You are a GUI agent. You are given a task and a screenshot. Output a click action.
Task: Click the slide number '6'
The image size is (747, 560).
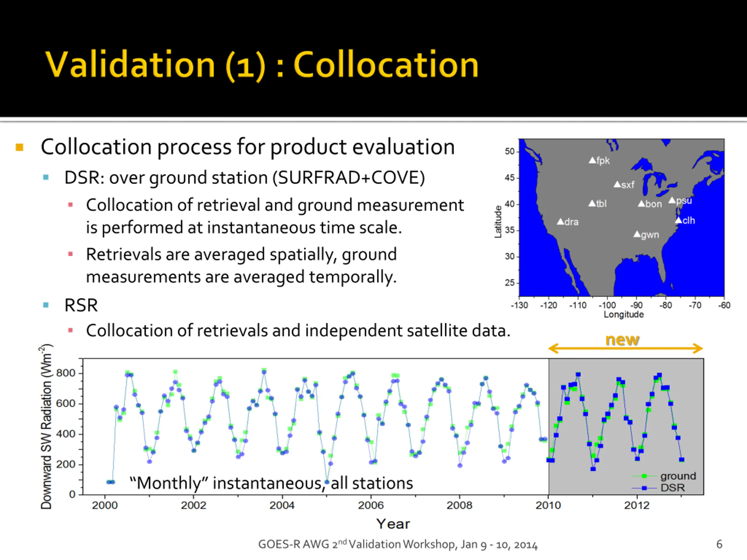(x=719, y=544)
